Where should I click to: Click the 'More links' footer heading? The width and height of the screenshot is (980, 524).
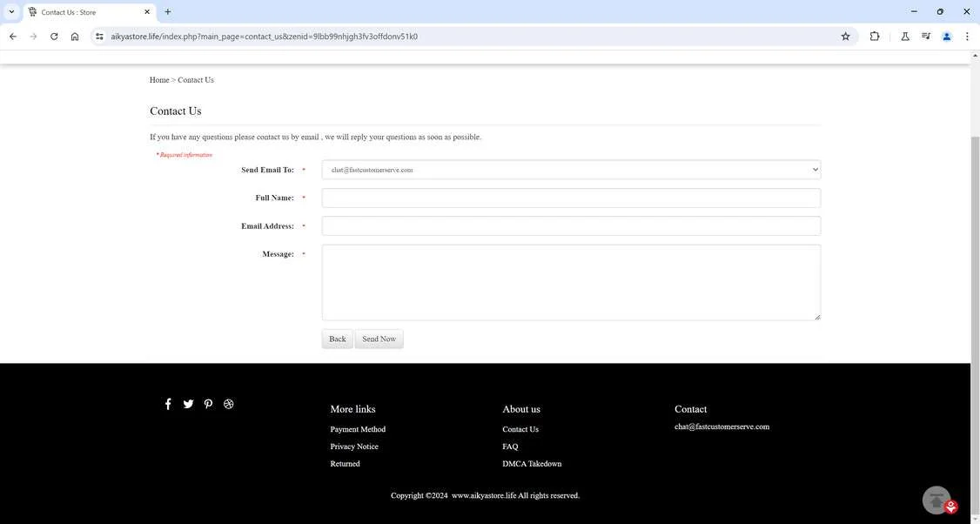pos(353,409)
